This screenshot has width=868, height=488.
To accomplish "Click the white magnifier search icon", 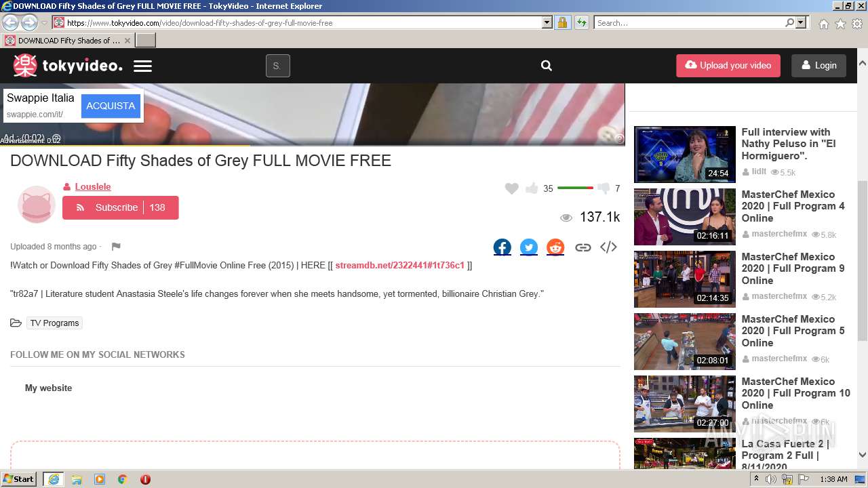I will coord(547,66).
